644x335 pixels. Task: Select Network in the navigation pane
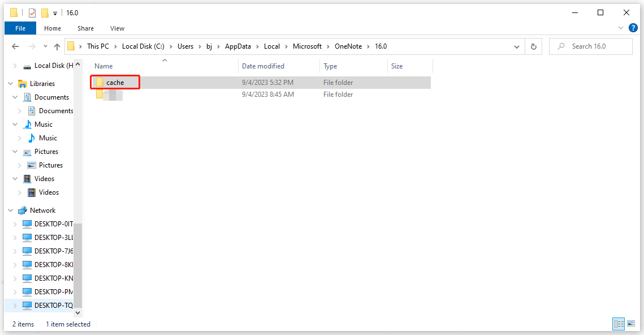click(x=43, y=211)
